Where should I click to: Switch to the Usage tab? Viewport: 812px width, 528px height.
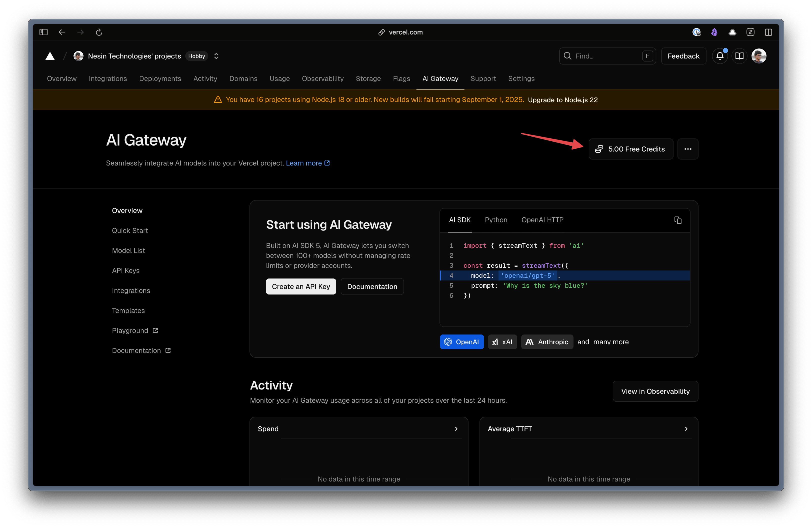coord(279,78)
